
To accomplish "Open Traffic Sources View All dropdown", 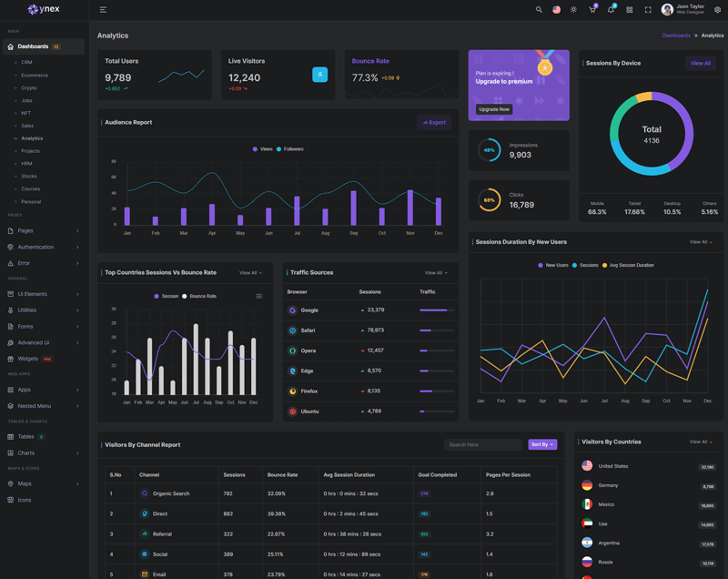I will point(436,273).
